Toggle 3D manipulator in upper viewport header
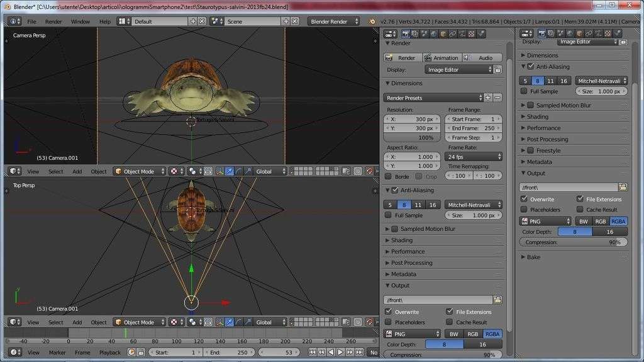This screenshot has width=644, height=362. click(219, 171)
